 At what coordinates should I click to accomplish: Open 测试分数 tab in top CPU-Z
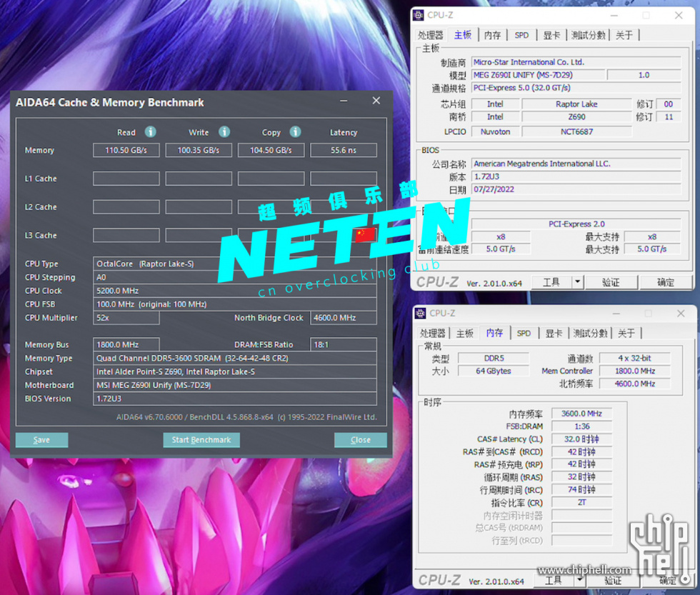tap(589, 35)
